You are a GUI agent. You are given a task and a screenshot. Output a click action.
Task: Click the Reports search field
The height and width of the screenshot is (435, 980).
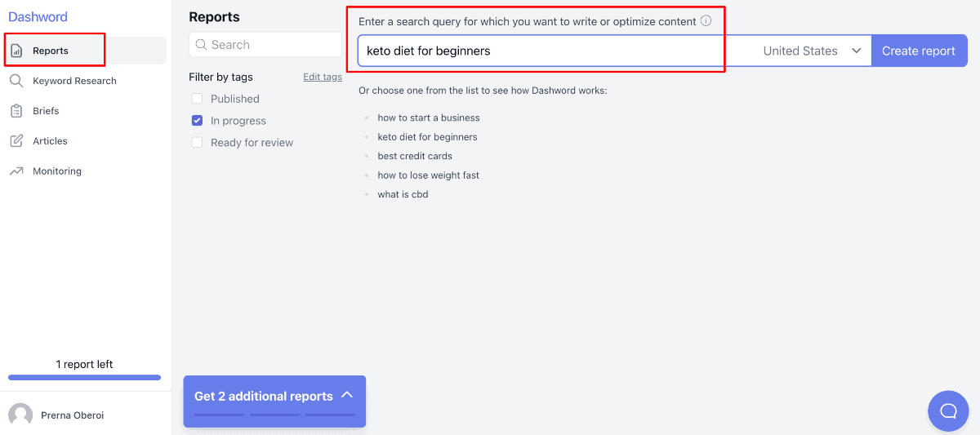coord(265,45)
